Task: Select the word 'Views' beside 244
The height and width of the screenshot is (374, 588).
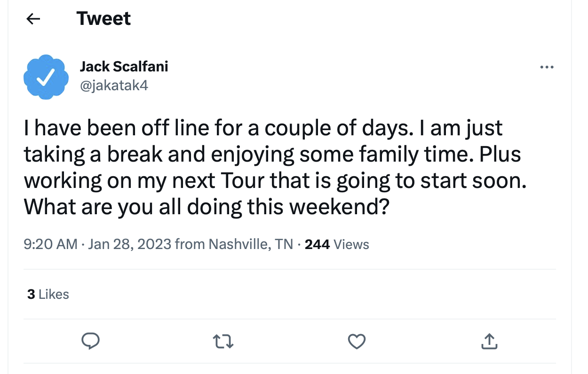Action: (x=351, y=244)
